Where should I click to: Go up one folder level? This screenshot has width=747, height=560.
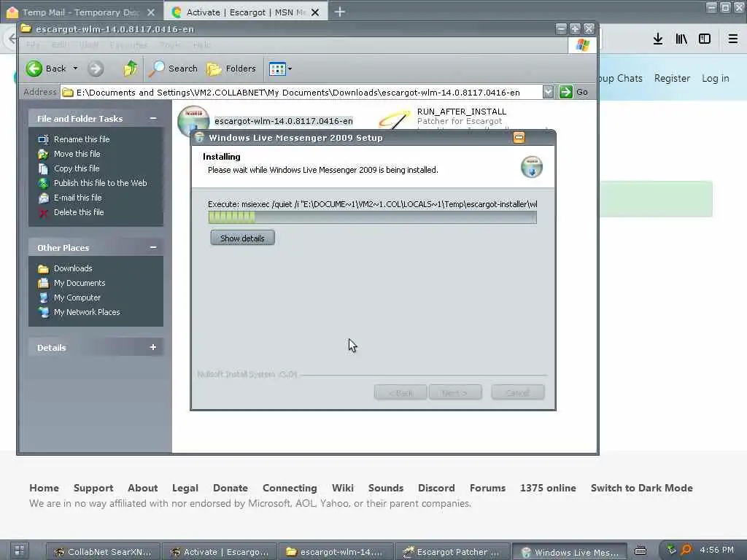point(130,69)
